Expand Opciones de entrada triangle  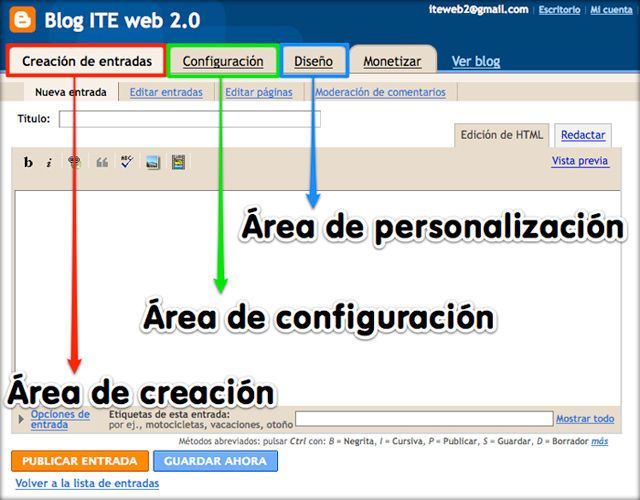22,420
